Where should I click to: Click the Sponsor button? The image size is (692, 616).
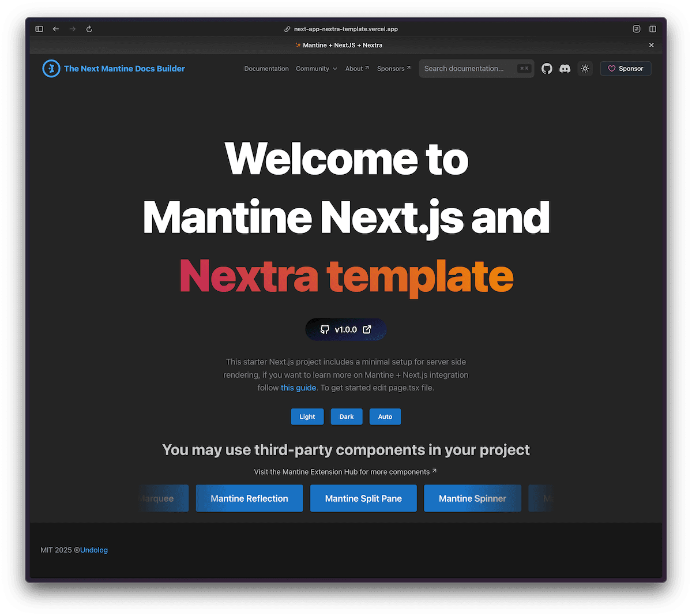tap(625, 68)
